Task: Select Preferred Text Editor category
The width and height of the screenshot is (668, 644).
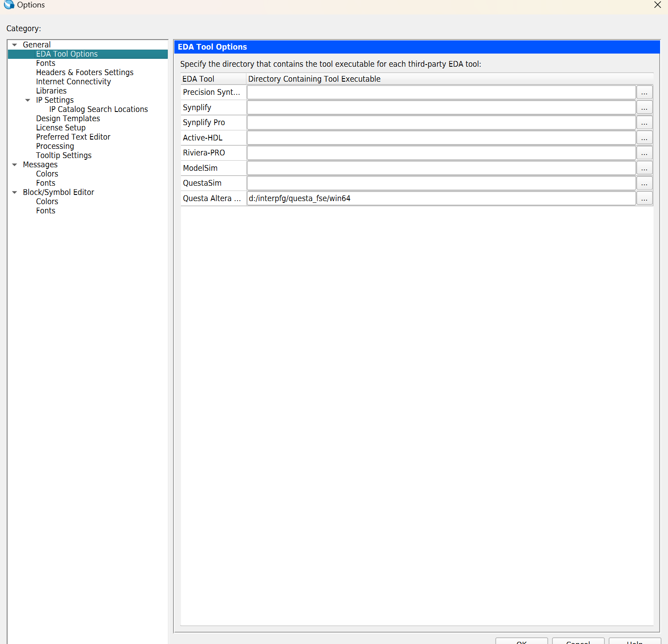Action: (x=73, y=137)
